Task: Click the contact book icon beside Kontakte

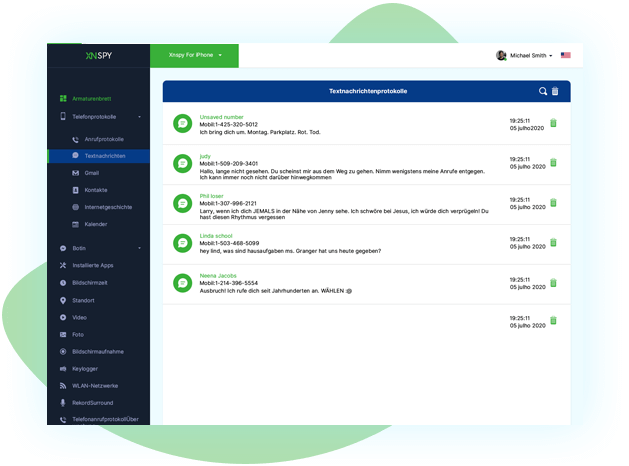Action: pos(75,190)
